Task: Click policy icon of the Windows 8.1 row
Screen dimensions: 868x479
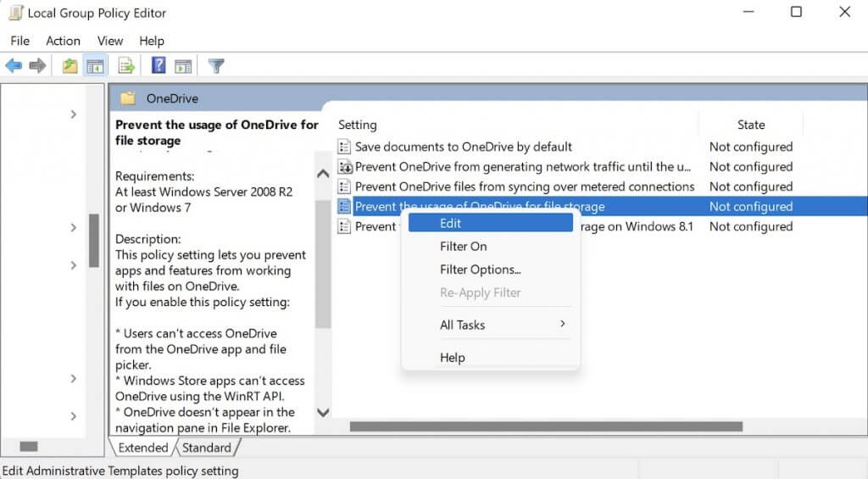Action: click(x=344, y=226)
